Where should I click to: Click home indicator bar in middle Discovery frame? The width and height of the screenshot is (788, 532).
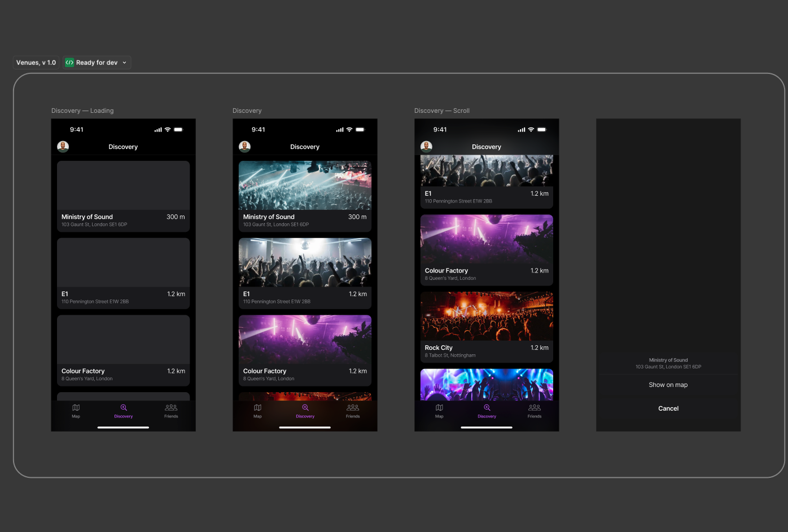click(x=305, y=428)
